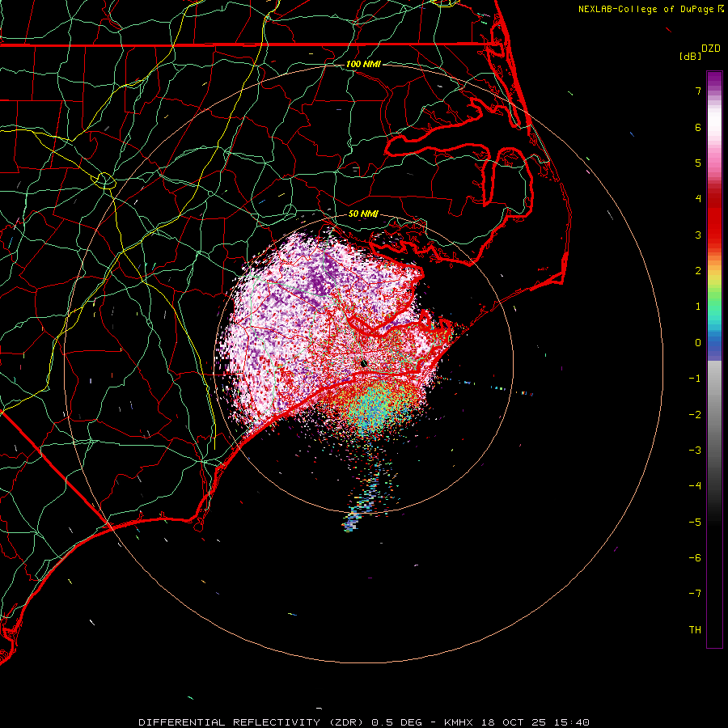Viewport: 728px width, 728px height.
Task: Click the bottom caption 'DIFFERENTIAL REFLECTIVITY (ZDR) 0.5 DEG - KMHX'
Action: pyautogui.click(x=306, y=722)
